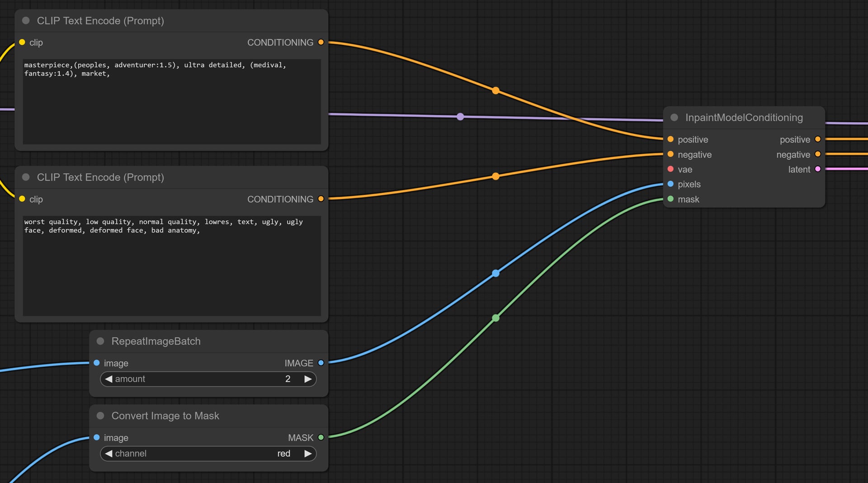Decrease amount with left arrow on RepeatImageBatch
This screenshot has width=868, height=483.
[108, 379]
